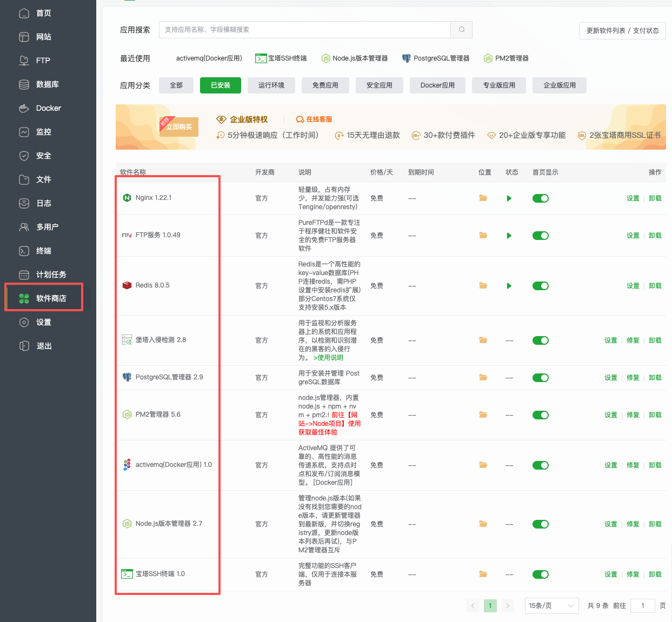
Task: Toggle 堡塔入侵检测 homepage display switch
Action: pyautogui.click(x=541, y=340)
